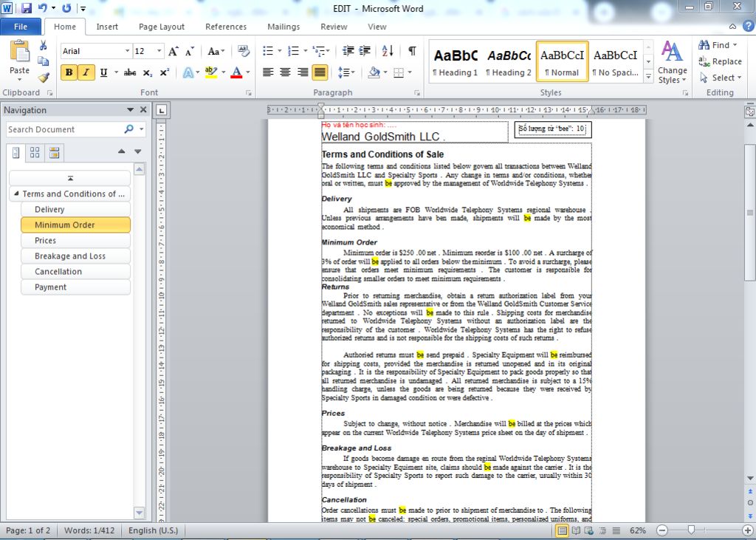Toggle Bold formatting
Image resolution: width=756 pixels, height=540 pixels.
click(69, 73)
